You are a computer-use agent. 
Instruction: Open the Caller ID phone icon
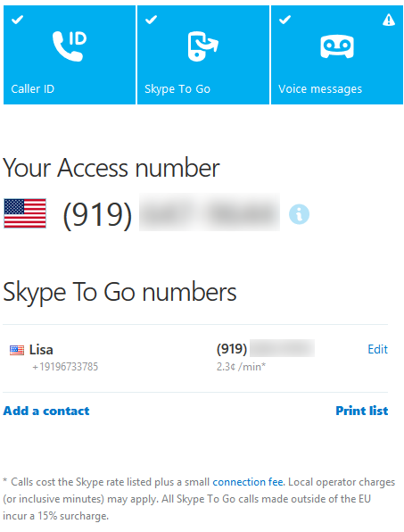(x=70, y=46)
